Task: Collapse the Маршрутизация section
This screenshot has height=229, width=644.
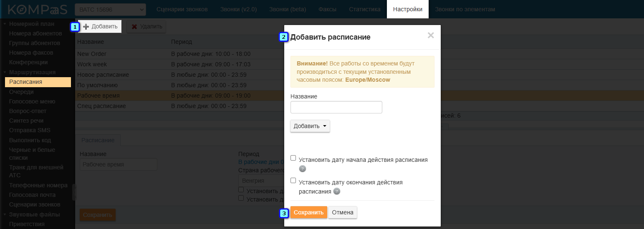Action: (x=33, y=72)
